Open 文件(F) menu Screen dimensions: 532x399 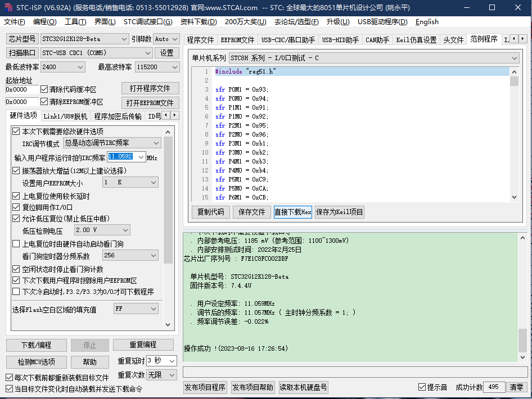point(15,22)
